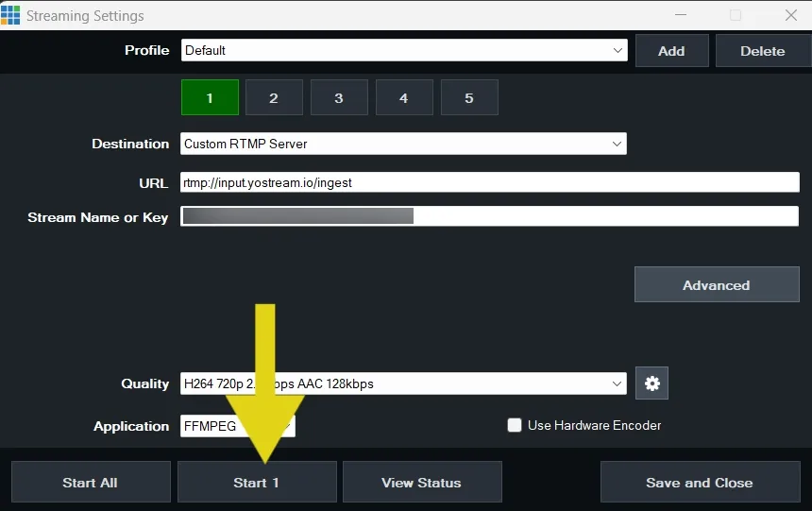Expand the Quality dropdown
Screen dimensions: 812x511
[403, 383]
